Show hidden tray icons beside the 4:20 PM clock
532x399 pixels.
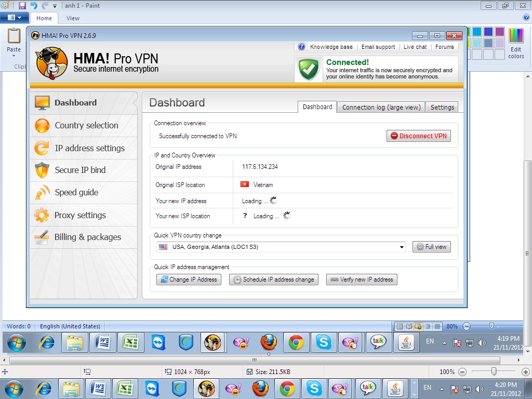tap(442, 389)
